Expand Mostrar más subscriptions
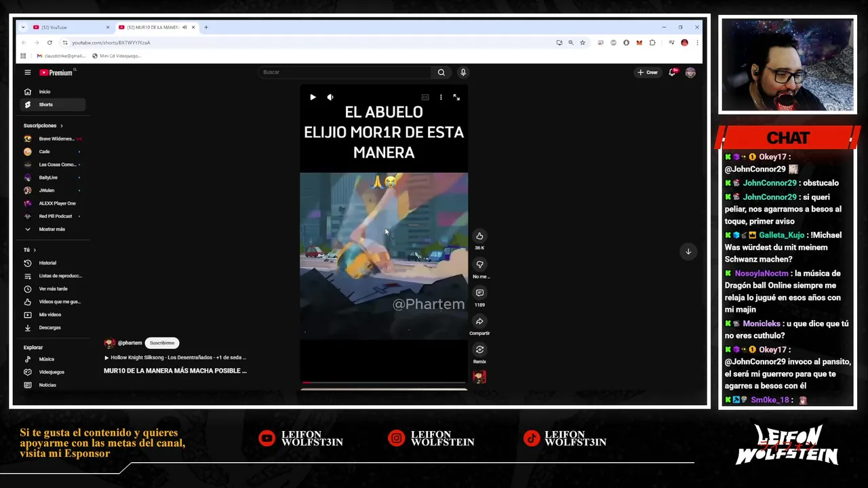This screenshot has height=488, width=868. 53,229
